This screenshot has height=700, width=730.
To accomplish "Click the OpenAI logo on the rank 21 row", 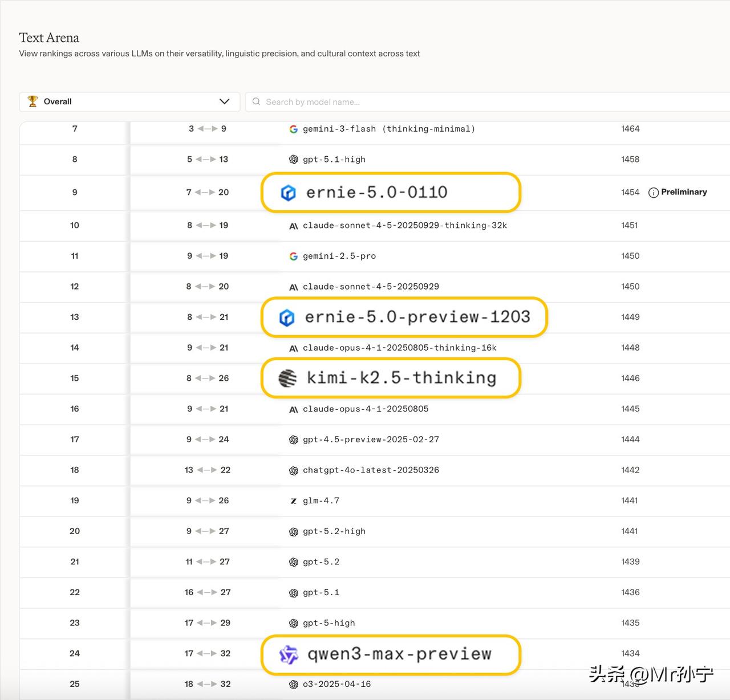I will pyautogui.click(x=293, y=562).
